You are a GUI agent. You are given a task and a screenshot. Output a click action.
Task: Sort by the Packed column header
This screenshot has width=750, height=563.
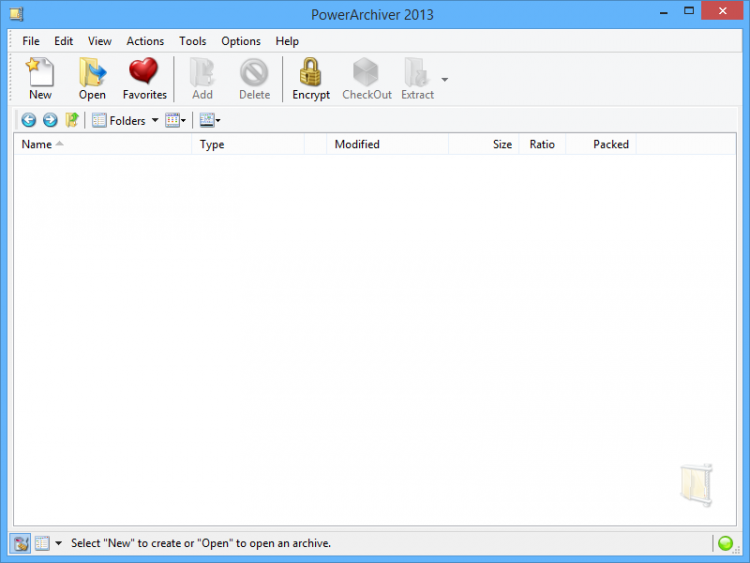point(601,144)
